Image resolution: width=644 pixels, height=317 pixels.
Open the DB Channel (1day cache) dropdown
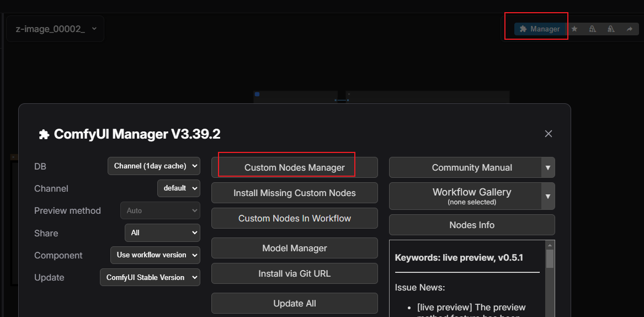tap(154, 166)
